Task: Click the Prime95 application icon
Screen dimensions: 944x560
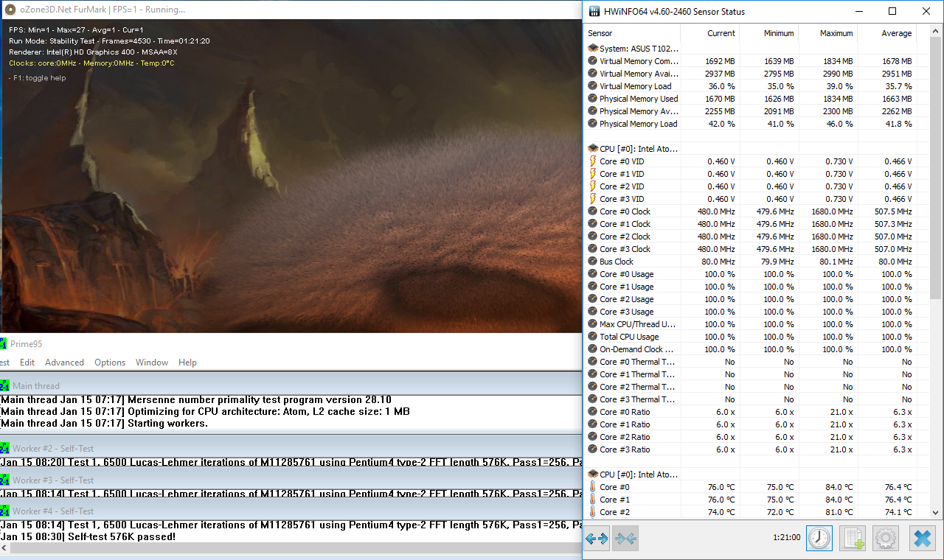Action: 3,343
